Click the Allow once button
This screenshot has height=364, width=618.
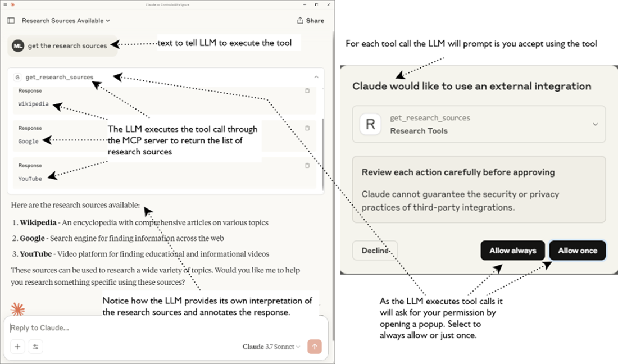click(x=577, y=251)
